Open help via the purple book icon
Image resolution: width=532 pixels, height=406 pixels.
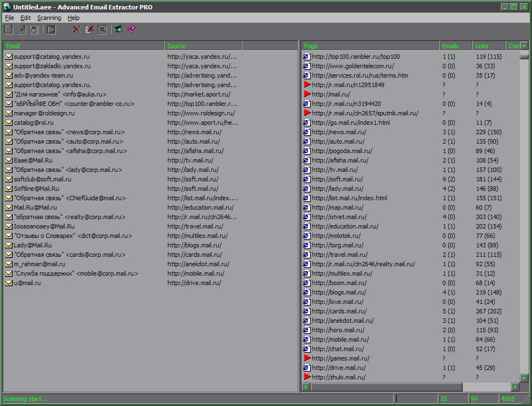(132, 29)
